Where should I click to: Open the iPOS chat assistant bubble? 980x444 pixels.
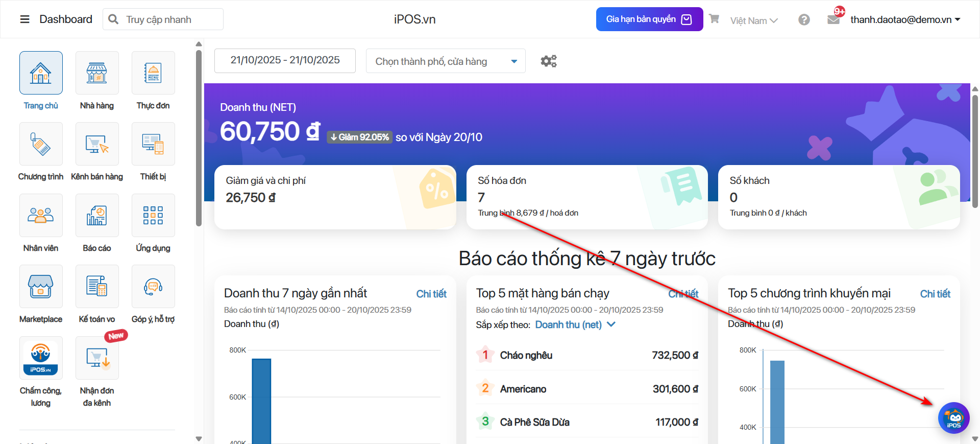pos(953,418)
